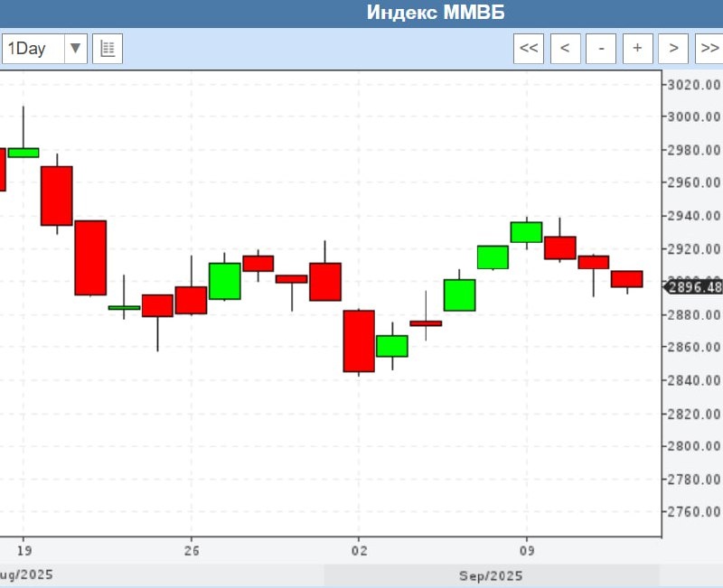Click the date label 19 on axis
Image resolution: width=723 pixels, height=588 pixels.
tap(24, 551)
